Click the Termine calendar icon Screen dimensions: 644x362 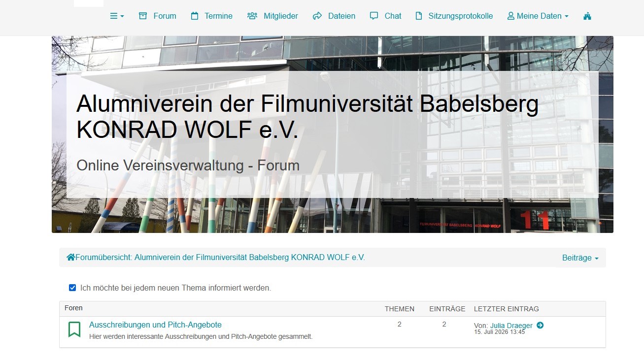195,16
